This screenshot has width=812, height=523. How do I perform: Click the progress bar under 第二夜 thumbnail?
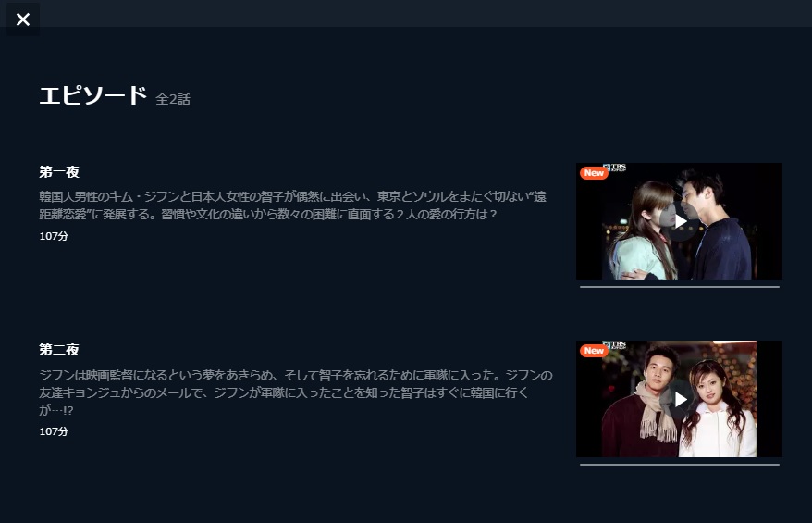pyautogui.click(x=680, y=465)
